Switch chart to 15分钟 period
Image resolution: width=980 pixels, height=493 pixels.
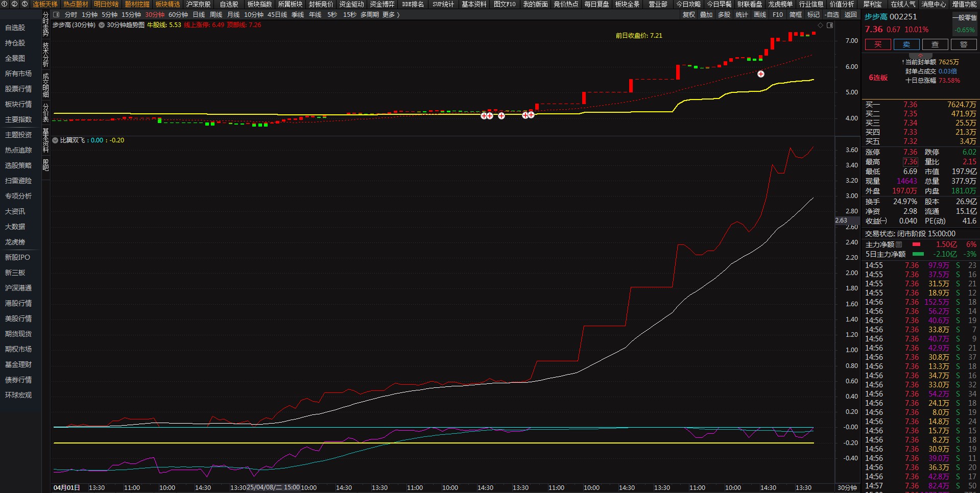pyautogui.click(x=131, y=15)
